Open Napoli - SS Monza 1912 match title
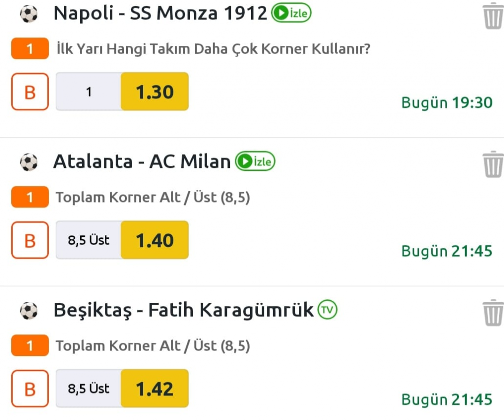504x420 pixels. (160, 13)
